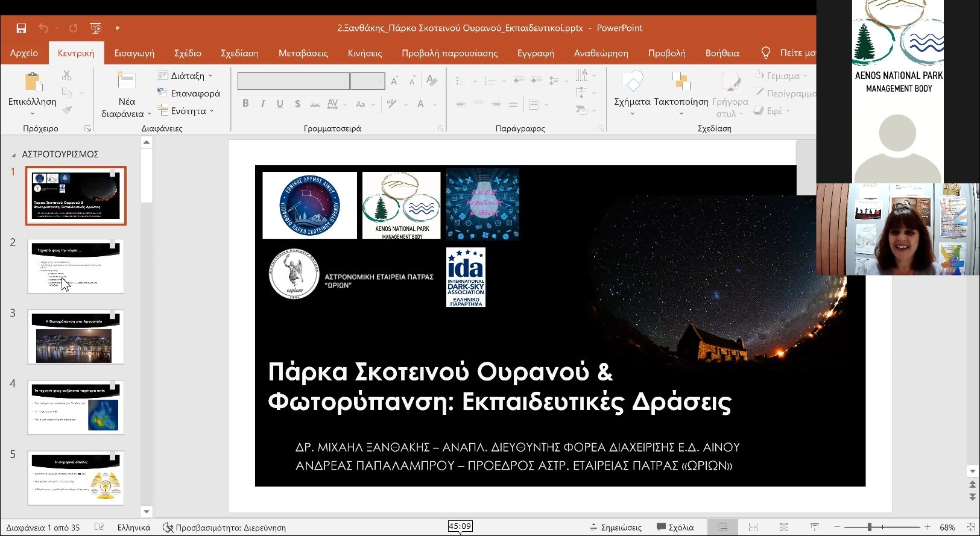
Task: Open Change Case Aa dropdown
Action: 365,104
